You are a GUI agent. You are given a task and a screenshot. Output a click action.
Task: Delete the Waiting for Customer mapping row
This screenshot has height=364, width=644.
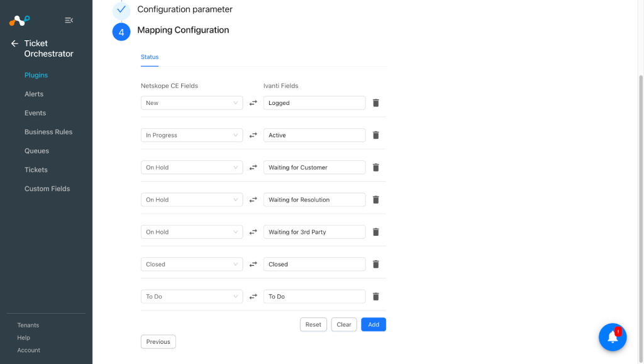pos(375,167)
